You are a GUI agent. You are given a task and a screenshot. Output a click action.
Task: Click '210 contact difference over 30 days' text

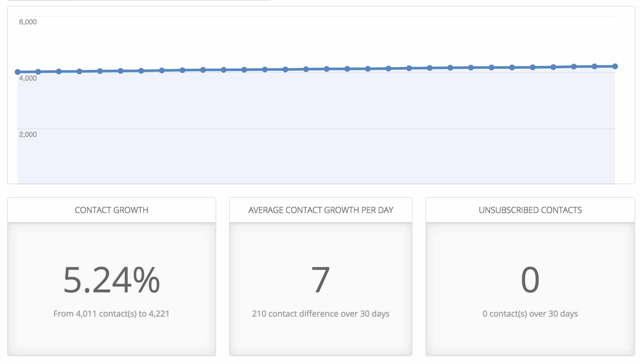click(321, 314)
